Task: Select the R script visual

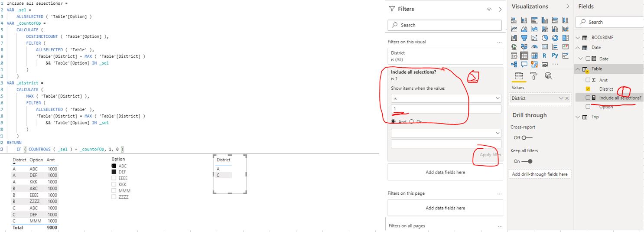Action: point(545,56)
